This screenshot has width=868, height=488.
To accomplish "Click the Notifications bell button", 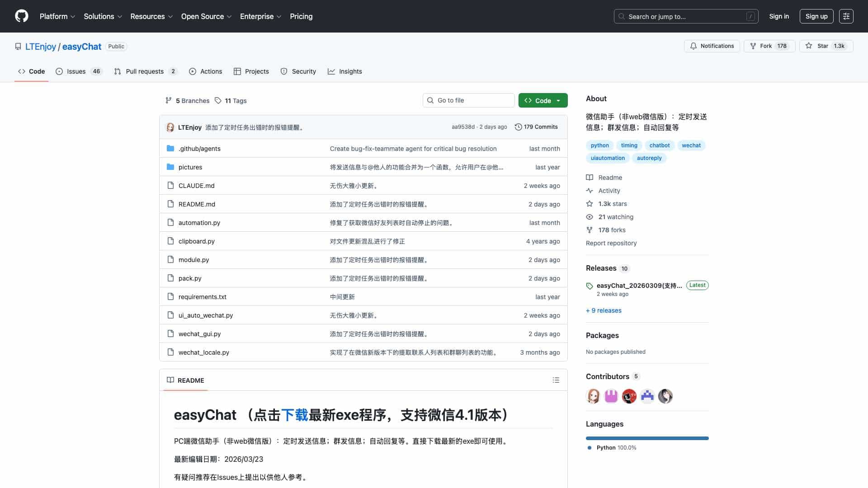I will coord(712,46).
